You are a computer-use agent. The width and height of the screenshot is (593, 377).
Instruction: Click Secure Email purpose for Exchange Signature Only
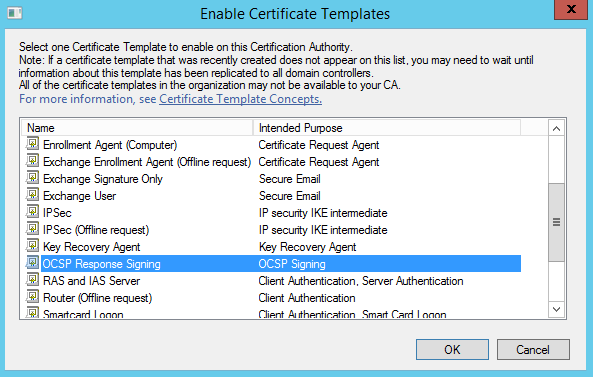coord(290,179)
